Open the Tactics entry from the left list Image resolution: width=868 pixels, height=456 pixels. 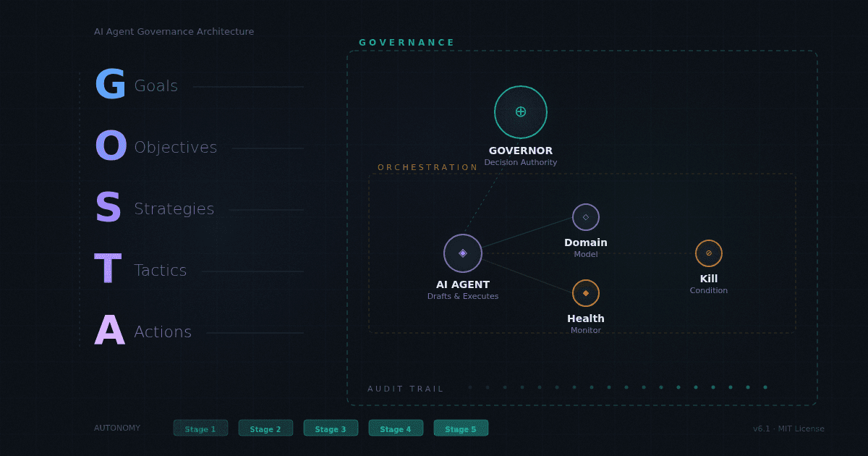161,269
